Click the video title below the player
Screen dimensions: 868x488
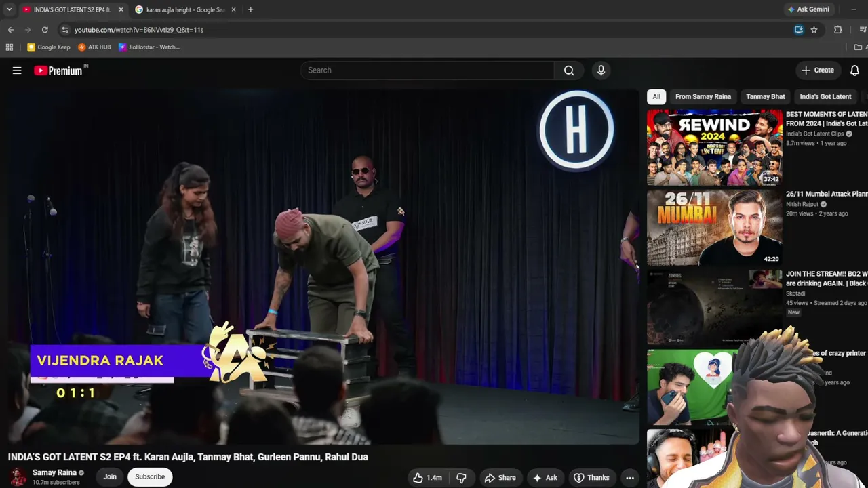[188, 457]
